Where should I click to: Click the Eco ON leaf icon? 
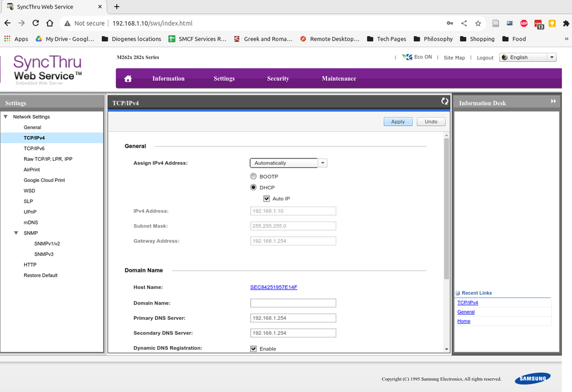pos(407,57)
